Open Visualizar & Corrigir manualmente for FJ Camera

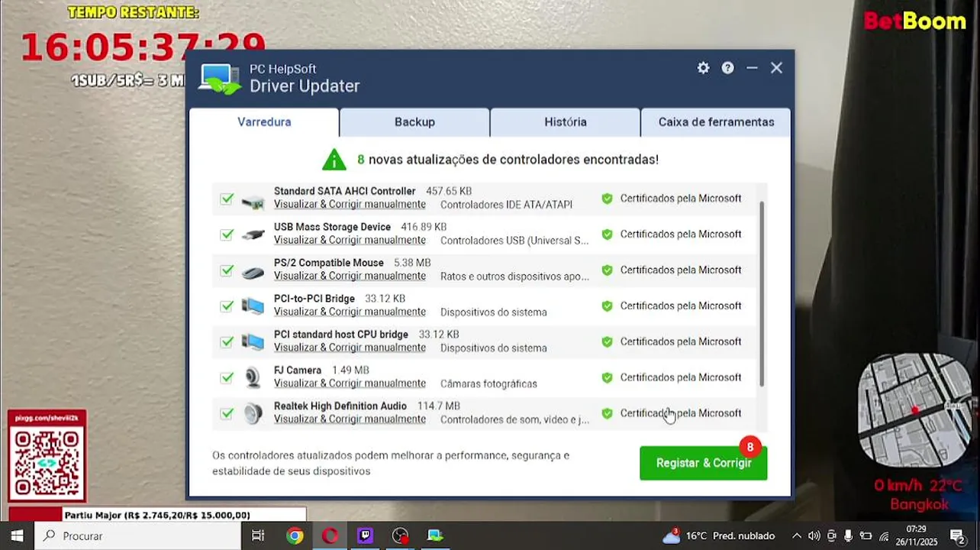[350, 383]
